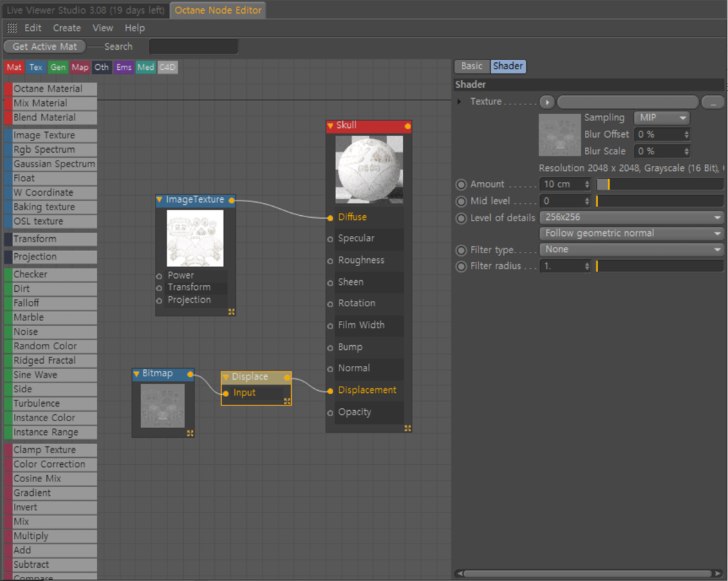Collapse the Bitmap node triangle
This screenshot has height=581, width=728.
(136, 374)
